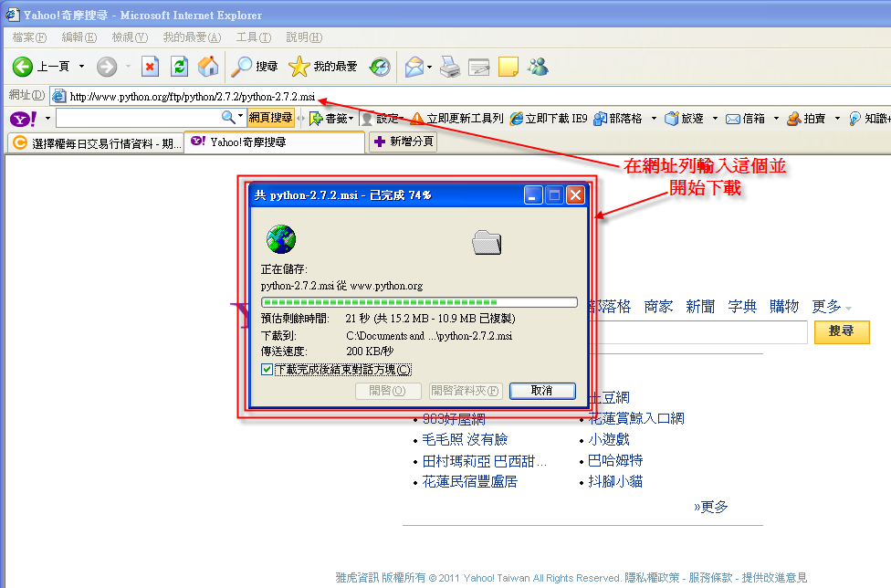This screenshot has width=891, height=588.
Task: Open the 編輯(E) menu
Action: coord(79,37)
